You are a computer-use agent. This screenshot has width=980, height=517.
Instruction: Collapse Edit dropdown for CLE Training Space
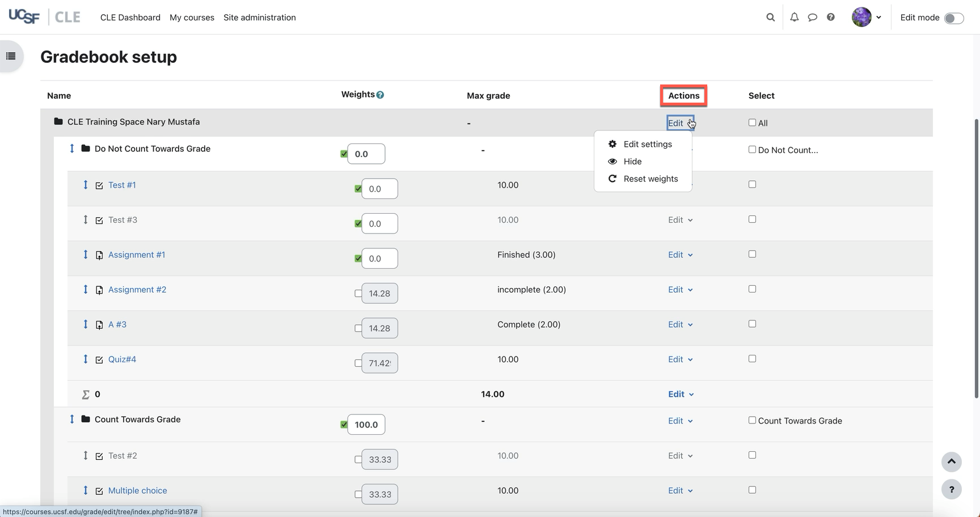(681, 123)
